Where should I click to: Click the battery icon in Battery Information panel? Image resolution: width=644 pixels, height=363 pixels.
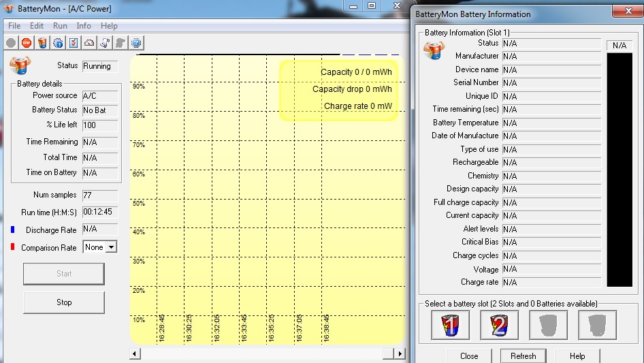tap(434, 50)
